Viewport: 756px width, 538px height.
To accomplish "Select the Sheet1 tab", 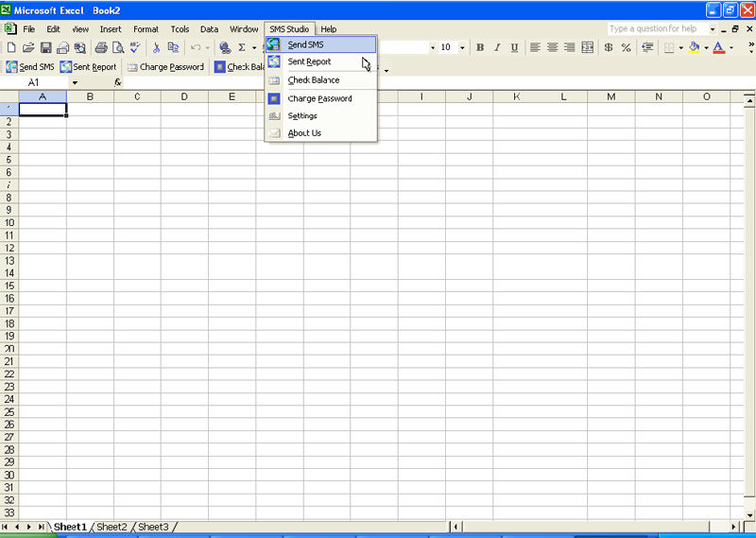I will 70,527.
